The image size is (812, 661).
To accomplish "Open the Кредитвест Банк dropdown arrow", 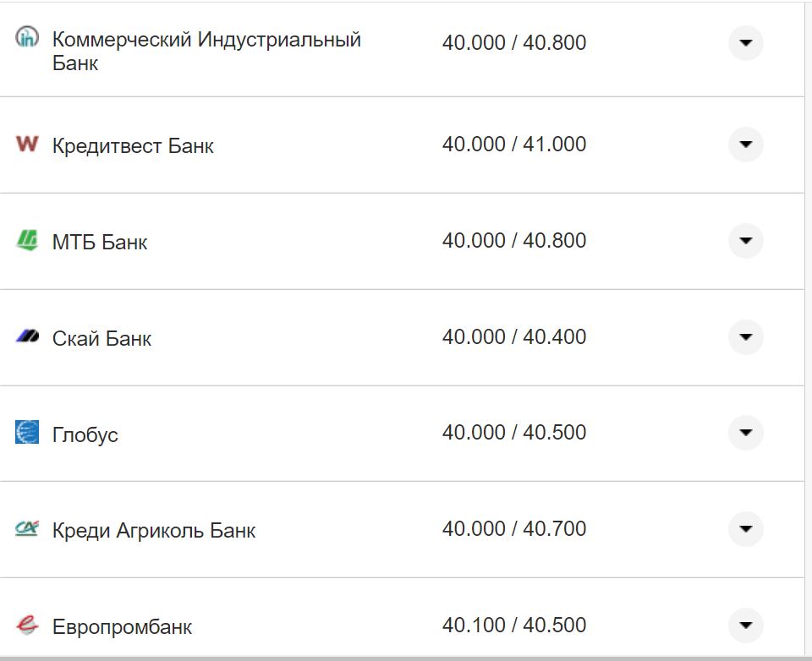I will pyautogui.click(x=745, y=145).
